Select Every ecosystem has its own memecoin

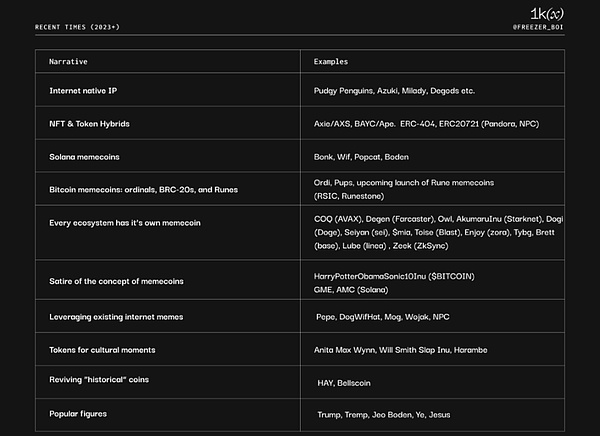(x=125, y=222)
